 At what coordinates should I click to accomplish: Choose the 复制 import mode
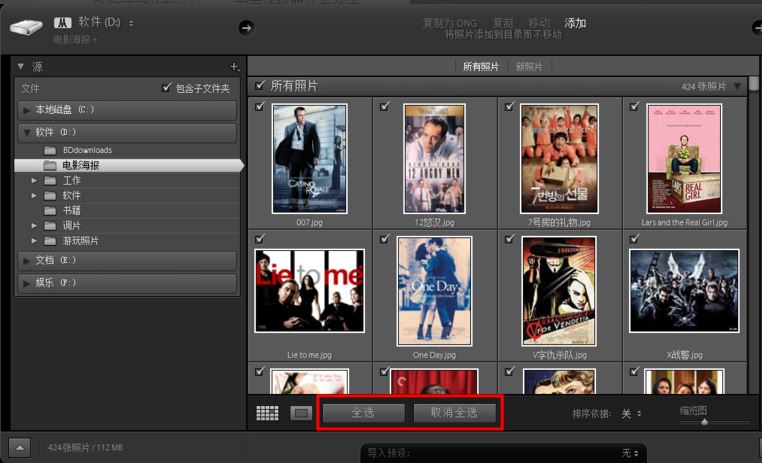[502, 23]
